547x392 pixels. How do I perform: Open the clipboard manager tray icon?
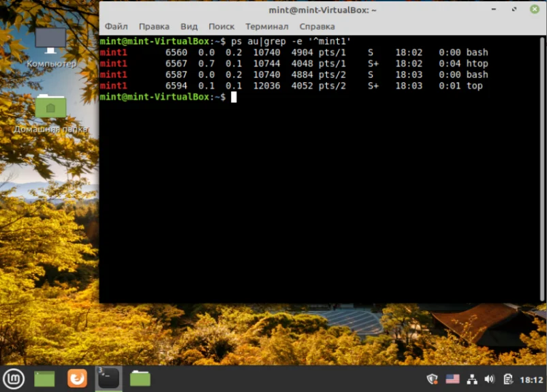pyautogui.click(x=508, y=379)
